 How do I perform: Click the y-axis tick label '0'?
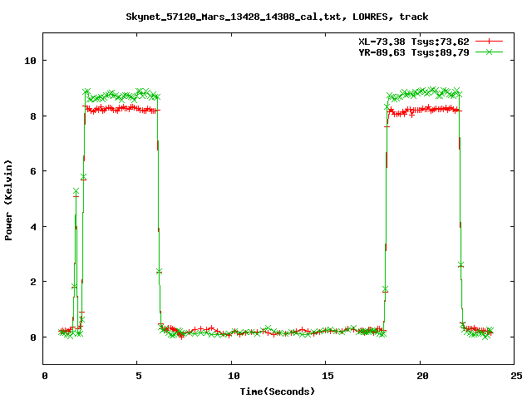(33, 337)
